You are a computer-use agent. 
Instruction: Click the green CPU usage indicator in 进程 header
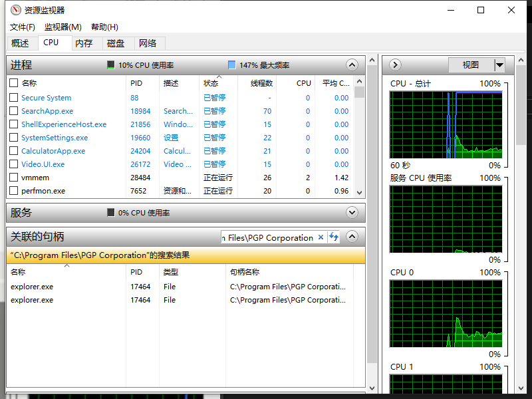point(110,65)
